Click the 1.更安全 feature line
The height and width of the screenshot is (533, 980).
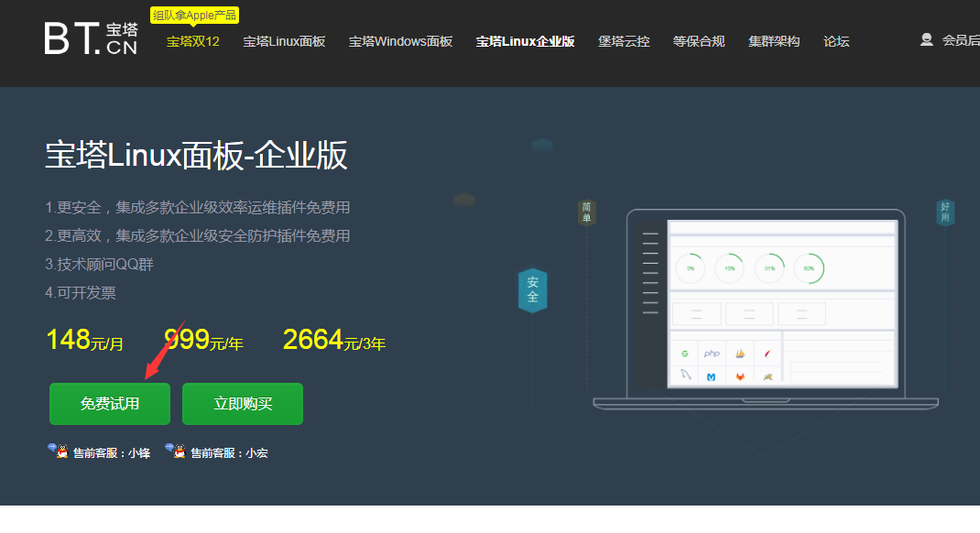coord(198,208)
